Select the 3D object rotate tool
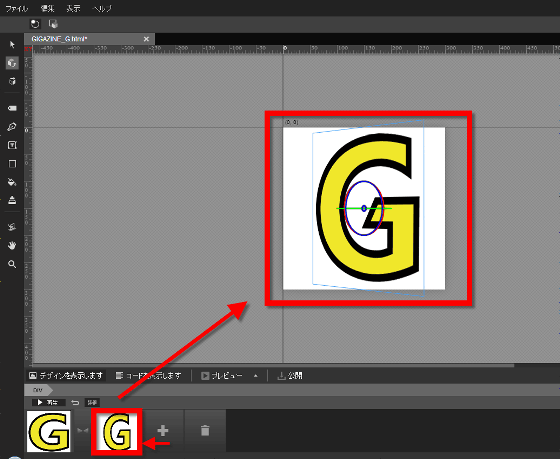The image size is (560, 459). (12, 63)
